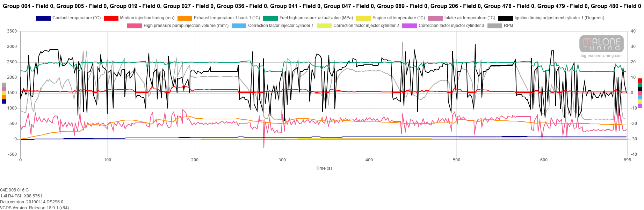Toggle the RPM series legend label
The width and height of the screenshot is (644, 210).
[x=508, y=26]
